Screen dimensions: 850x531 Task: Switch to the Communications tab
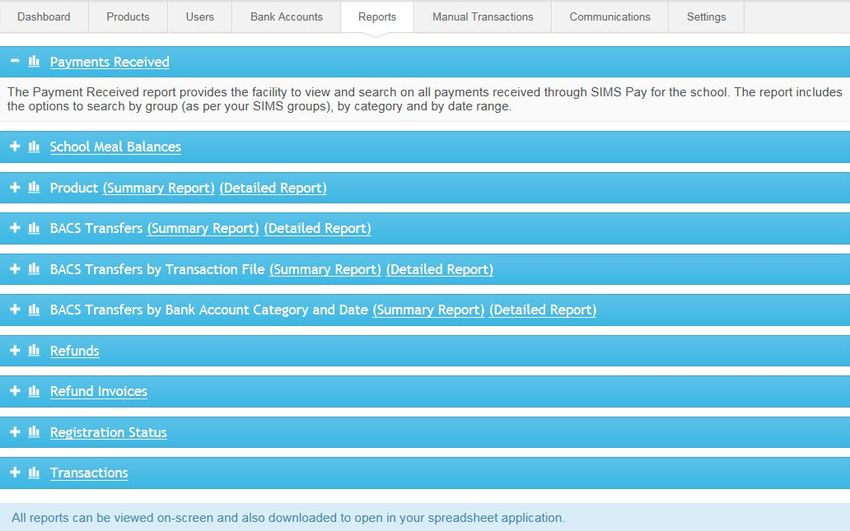[x=610, y=17]
